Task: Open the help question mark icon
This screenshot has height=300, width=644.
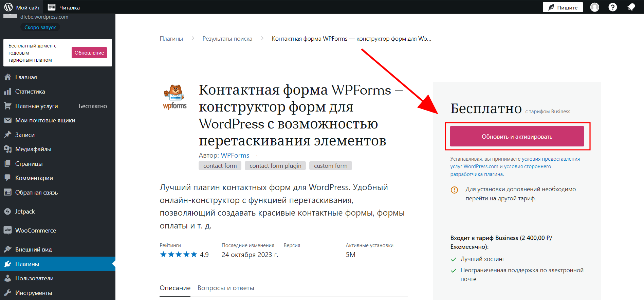Action: click(612, 7)
